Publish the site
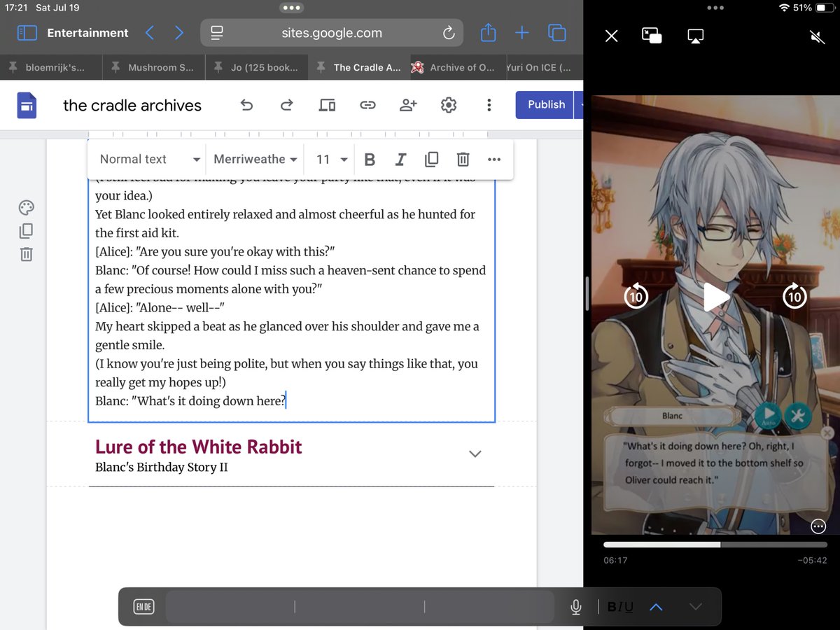 [x=545, y=105]
